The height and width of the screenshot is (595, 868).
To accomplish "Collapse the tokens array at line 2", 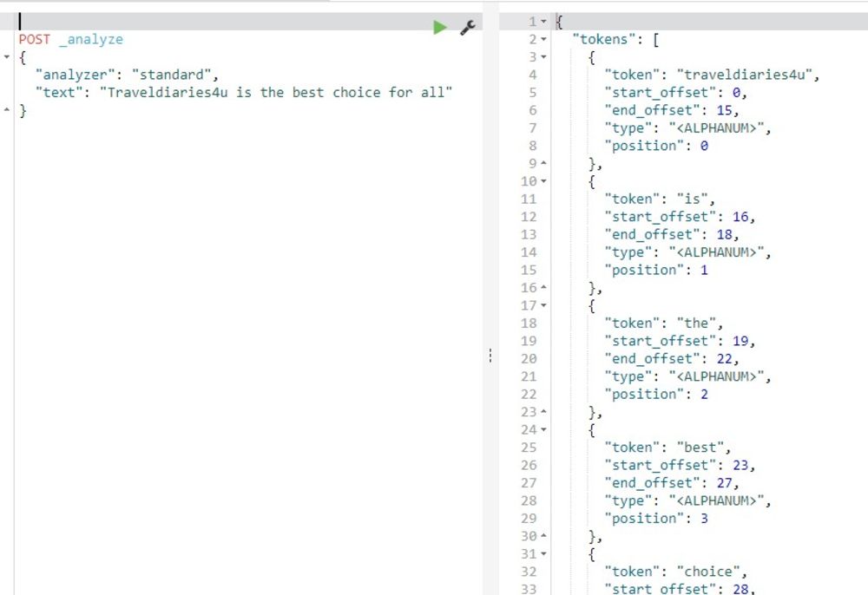I will pos(543,39).
